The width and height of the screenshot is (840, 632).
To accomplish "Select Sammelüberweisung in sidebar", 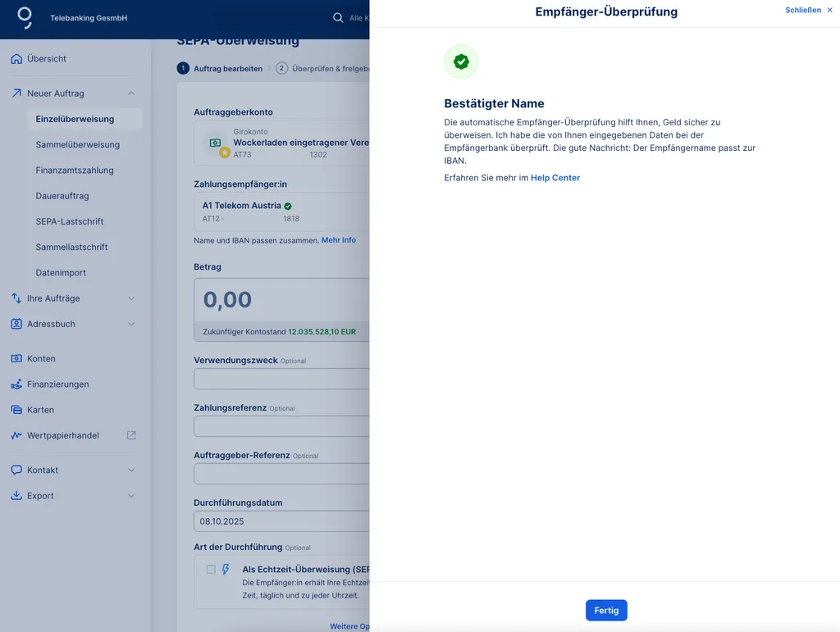I will 78,145.
